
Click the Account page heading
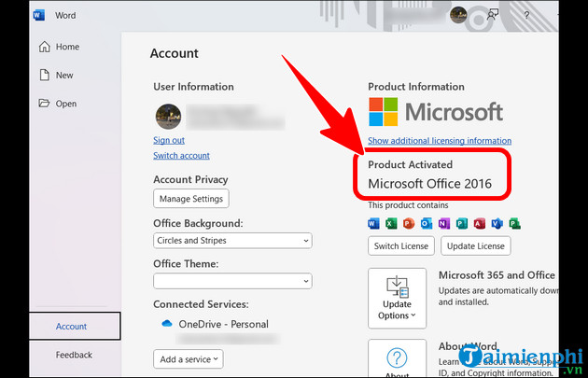coord(175,53)
